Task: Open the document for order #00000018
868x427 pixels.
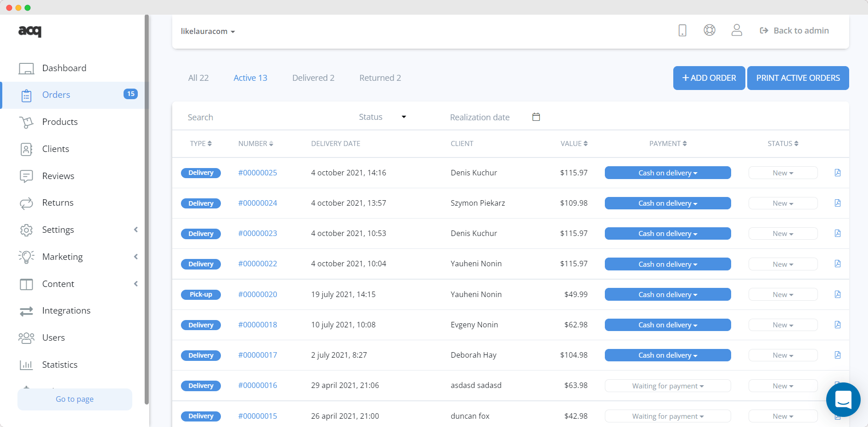Action: [838, 325]
